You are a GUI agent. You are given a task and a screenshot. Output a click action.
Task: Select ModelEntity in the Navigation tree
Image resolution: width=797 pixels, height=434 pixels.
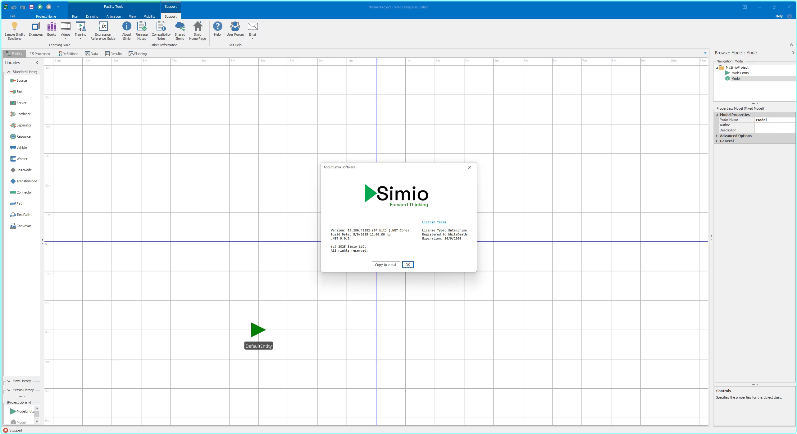[x=737, y=73]
